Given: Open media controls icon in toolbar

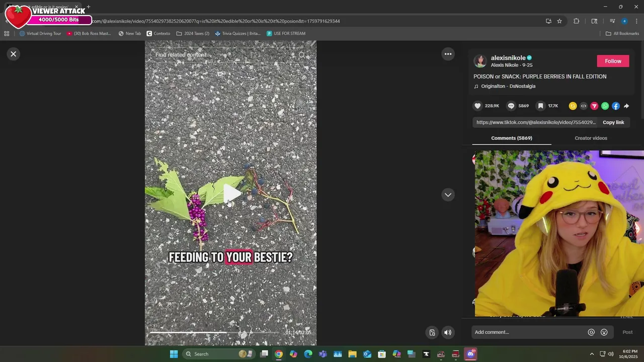Looking at the screenshot, I should (x=612, y=21).
